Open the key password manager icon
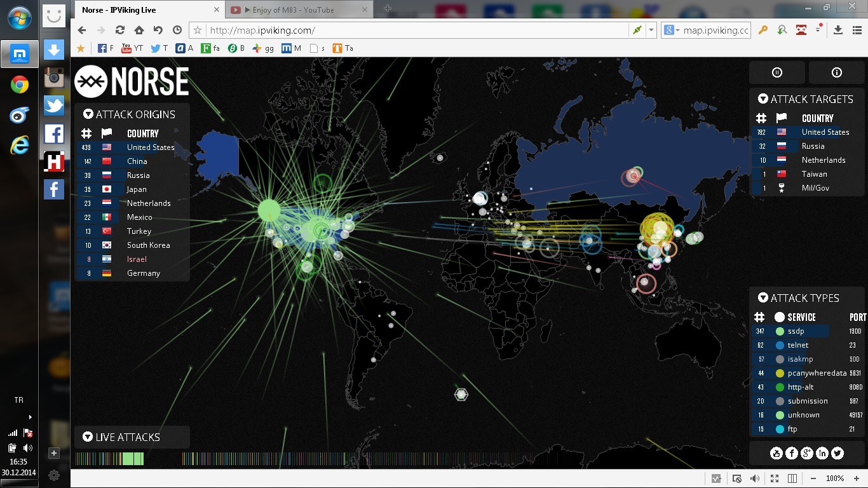 763,30
